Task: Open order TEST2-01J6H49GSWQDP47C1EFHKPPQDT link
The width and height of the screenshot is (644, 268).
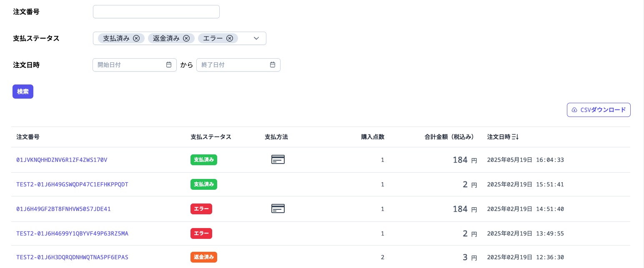Action: (x=72, y=184)
